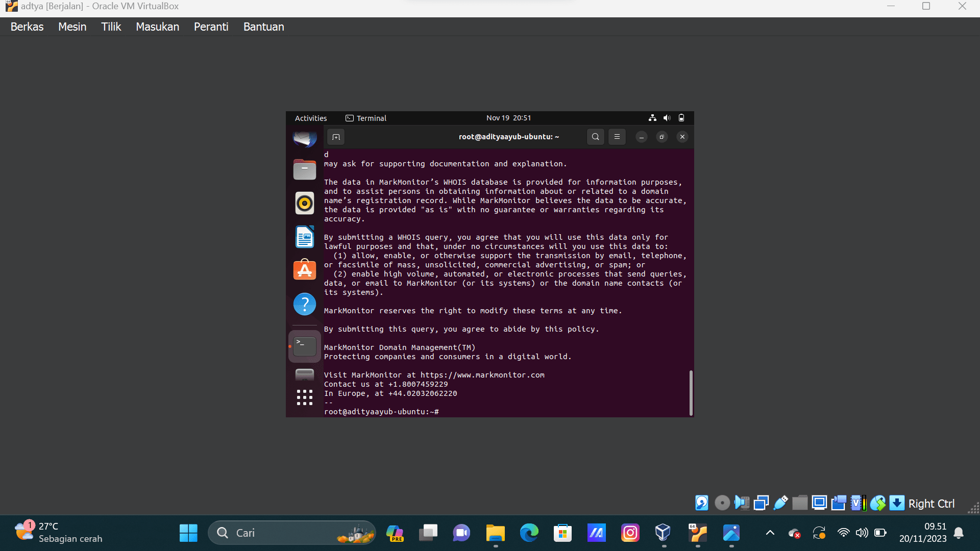Open the Windows volume tray icon
The width and height of the screenshot is (980, 551).
[x=862, y=533]
